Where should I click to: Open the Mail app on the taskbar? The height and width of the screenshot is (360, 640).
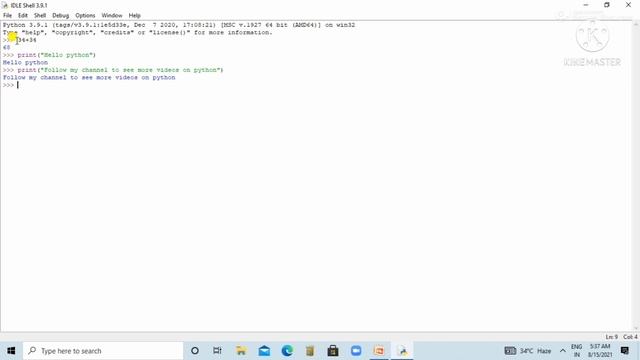coord(264,351)
